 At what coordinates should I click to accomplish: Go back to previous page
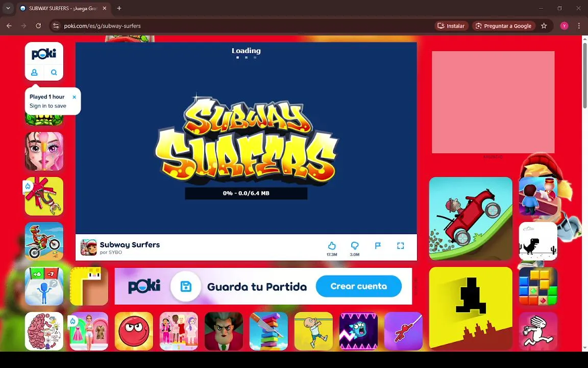(x=9, y=26)
